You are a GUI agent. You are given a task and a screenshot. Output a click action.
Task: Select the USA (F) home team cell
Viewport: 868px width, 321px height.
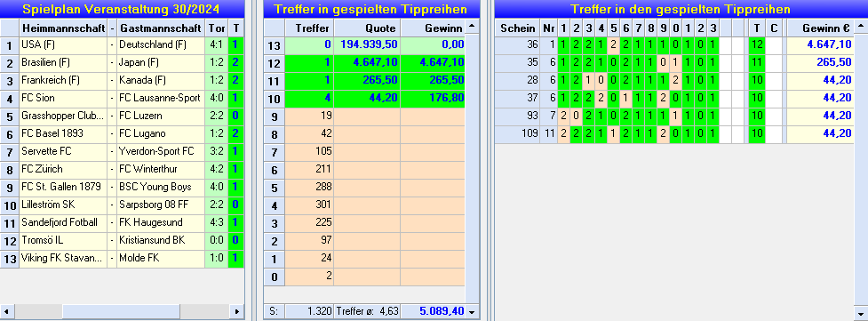pyautogui.click(x=63, y=45)
